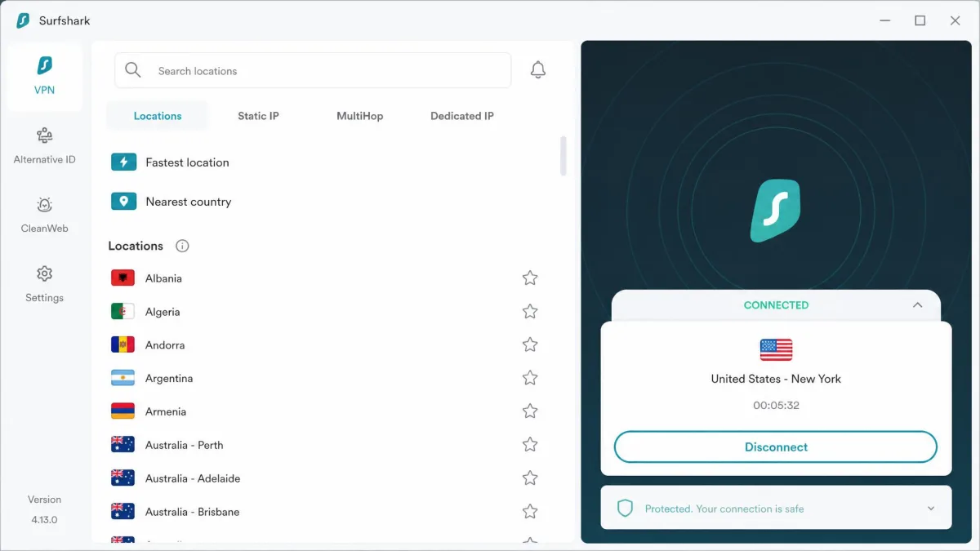The width and height of the screenshot is (980, 551).
Task: Click the version number 4.13.0
Action: (x=44, y=520)
